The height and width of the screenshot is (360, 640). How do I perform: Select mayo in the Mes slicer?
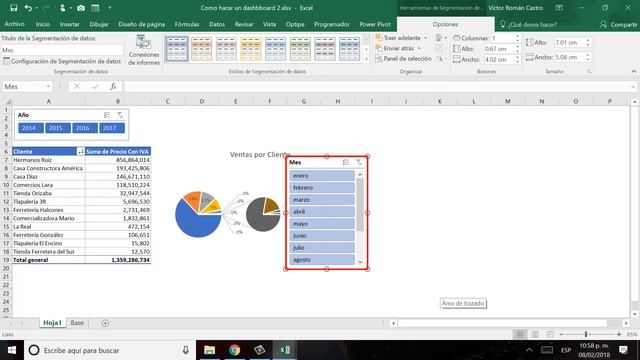click(x=322, y=224)
